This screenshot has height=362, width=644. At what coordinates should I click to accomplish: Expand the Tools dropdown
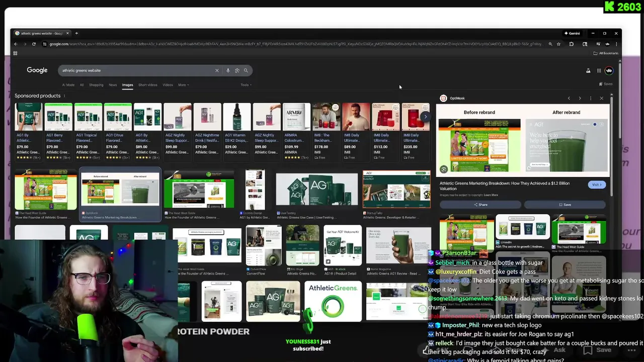(x=246, y=85)
